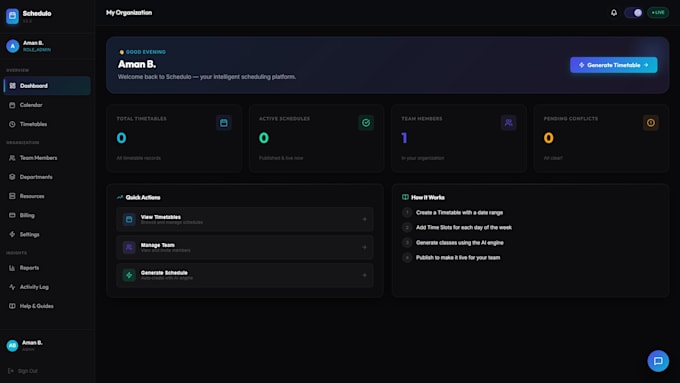Open the View Timetables quick action
The width and height of the screenshot is (680, 383).
pyautogui.click(x=245, y=219)
